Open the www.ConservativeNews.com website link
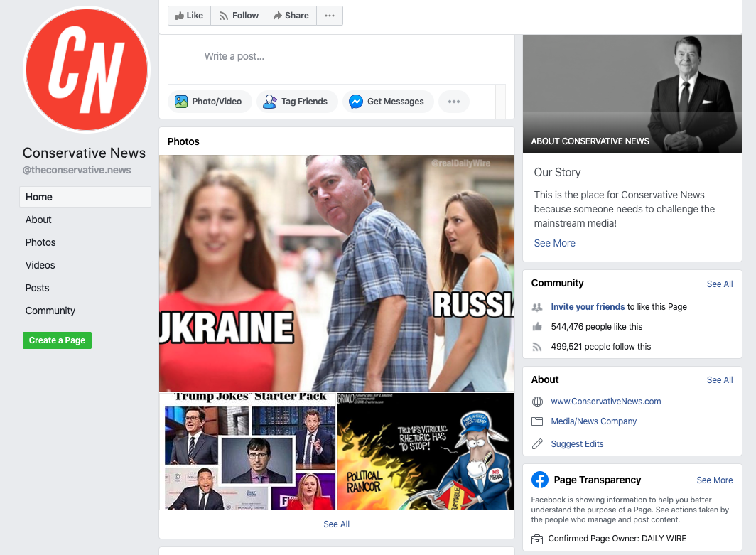756x555 pixels. pos(605,402)
